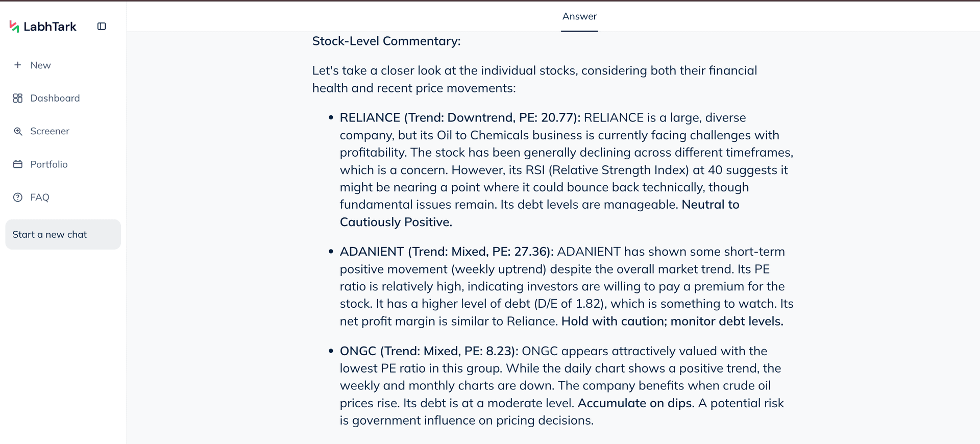The width and height of the screenshot is (980, 444).
Task: Click the Stock-Level Commentary heading
Action: click(386, 41)
